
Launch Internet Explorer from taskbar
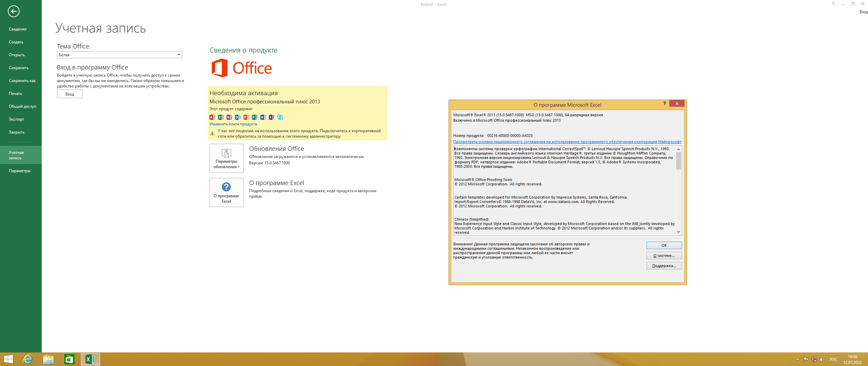coord(27,359)
